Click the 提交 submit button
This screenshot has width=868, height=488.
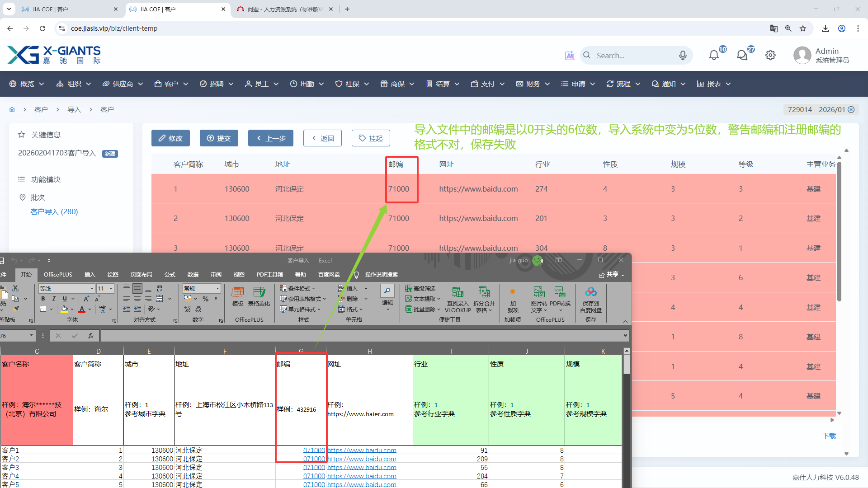(219, 138)
